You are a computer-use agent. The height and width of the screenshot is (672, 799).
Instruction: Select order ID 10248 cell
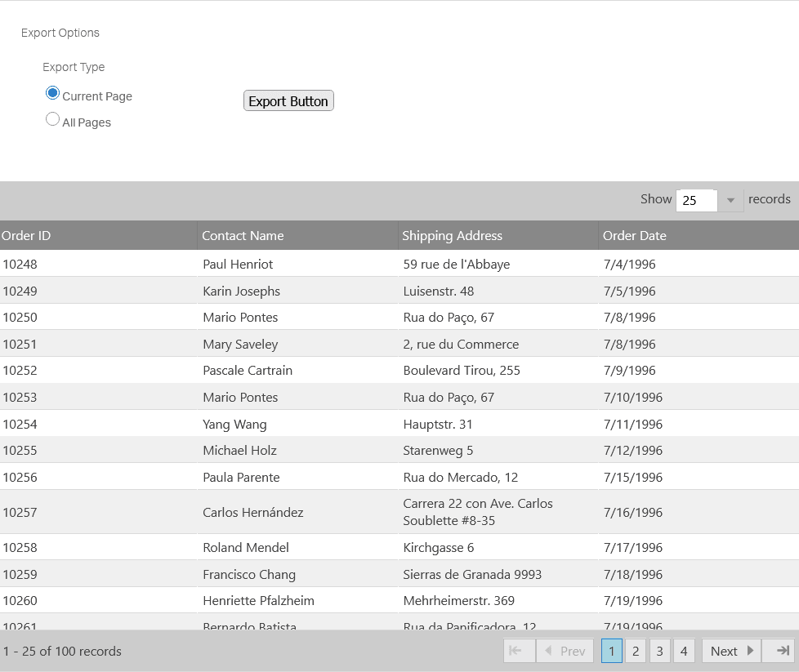98,264
